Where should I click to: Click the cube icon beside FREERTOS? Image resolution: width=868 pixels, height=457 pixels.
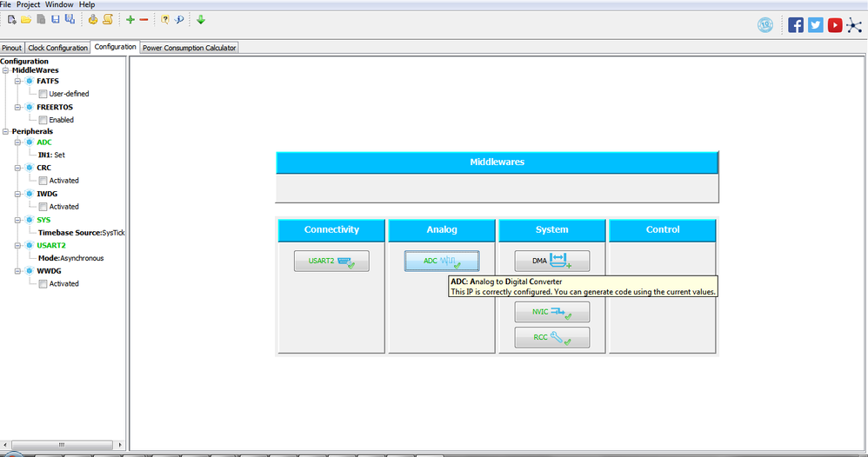click(x=30, y=108)
